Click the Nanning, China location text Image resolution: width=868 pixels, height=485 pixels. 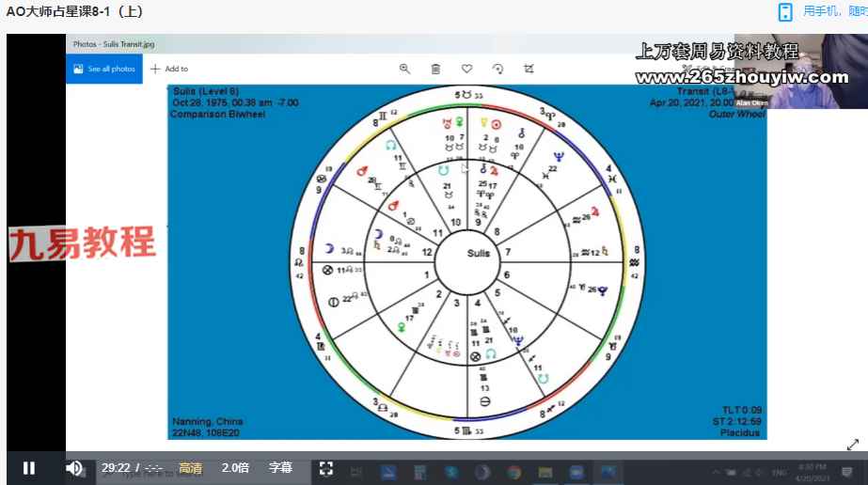(208, 421)
